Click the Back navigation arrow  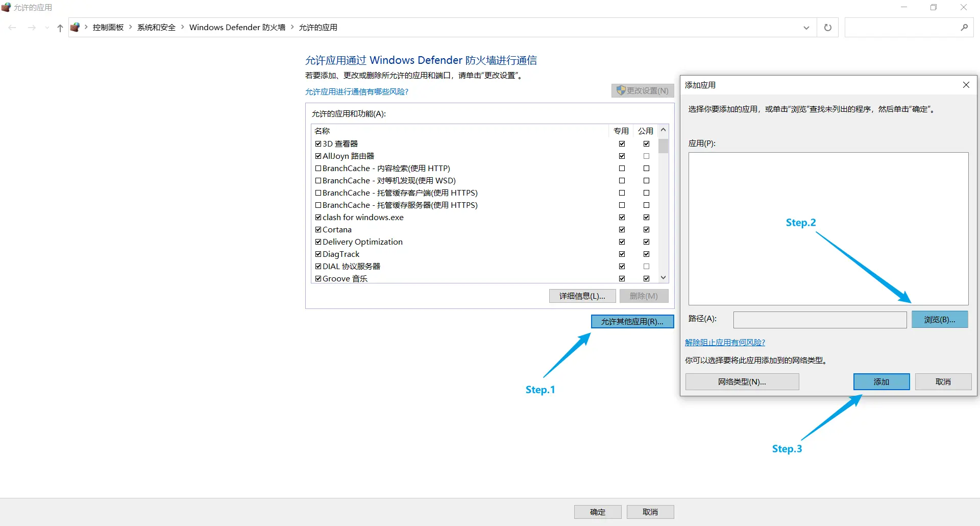(x=12, y=28)
